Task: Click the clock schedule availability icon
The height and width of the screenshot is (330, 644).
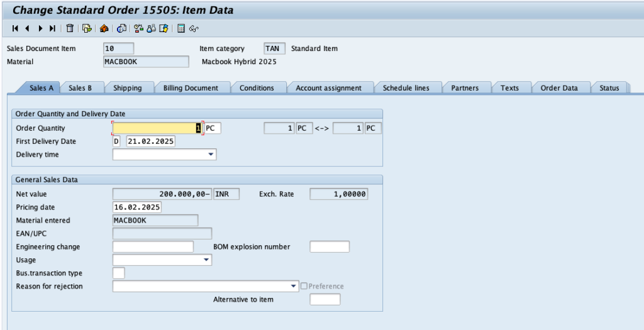Action: point(139,28)
